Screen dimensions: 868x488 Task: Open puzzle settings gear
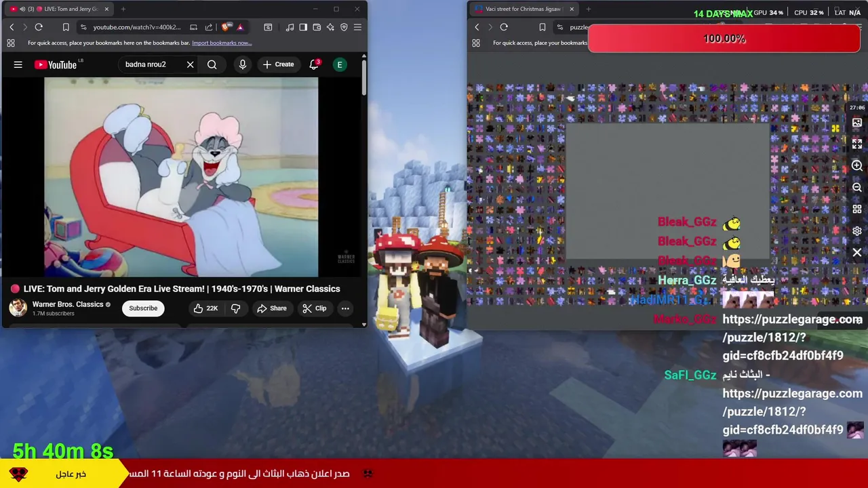(857, 231)
